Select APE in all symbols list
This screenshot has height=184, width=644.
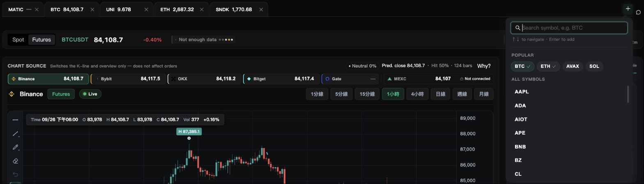pyautogui.click(x=569, y=133)
